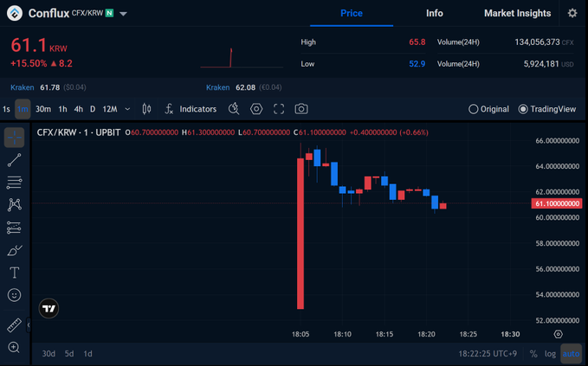Select the 30m time interval
This screenshot has height=366, width=588.
coord(43,109)
